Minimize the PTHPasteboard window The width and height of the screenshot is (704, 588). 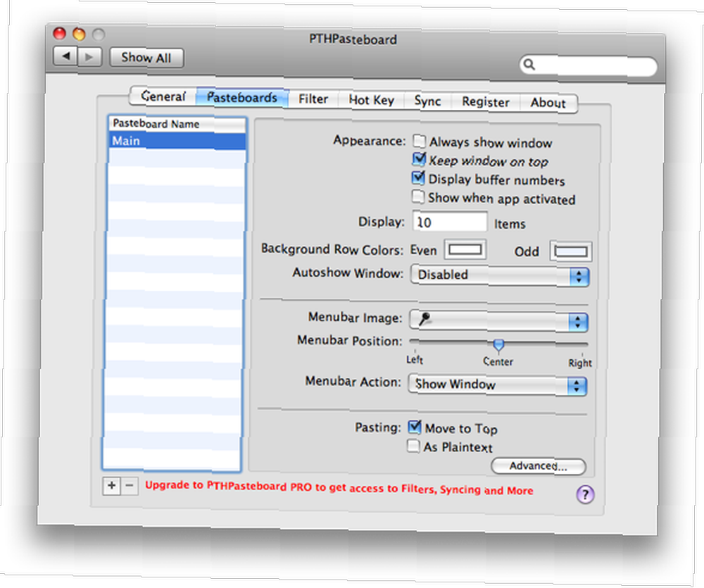point(79,34)
